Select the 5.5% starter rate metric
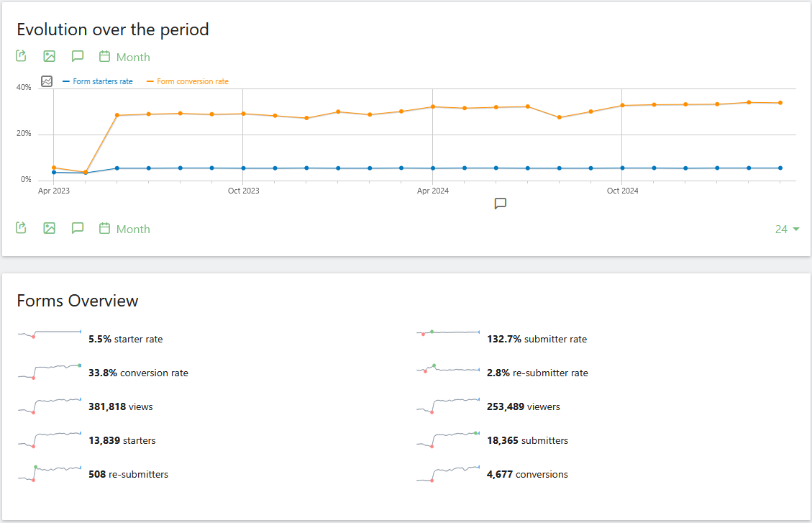The image size is (812, 523). [125, 339]
